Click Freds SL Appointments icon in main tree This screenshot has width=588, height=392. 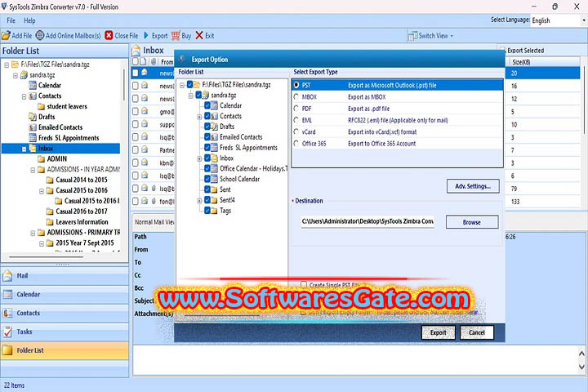pos(33,138)
